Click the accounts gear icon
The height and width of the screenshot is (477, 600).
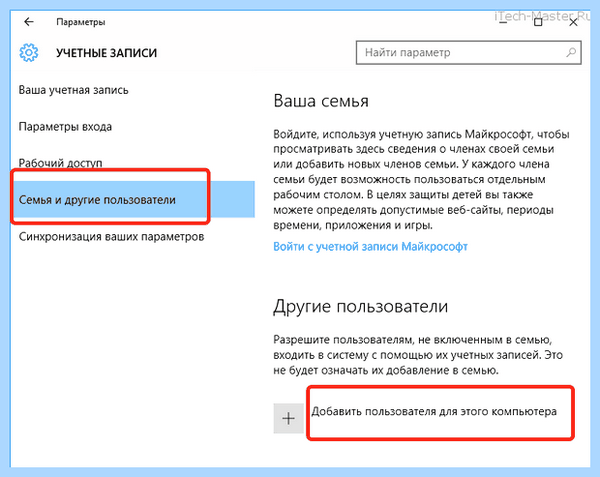point(29,53)
